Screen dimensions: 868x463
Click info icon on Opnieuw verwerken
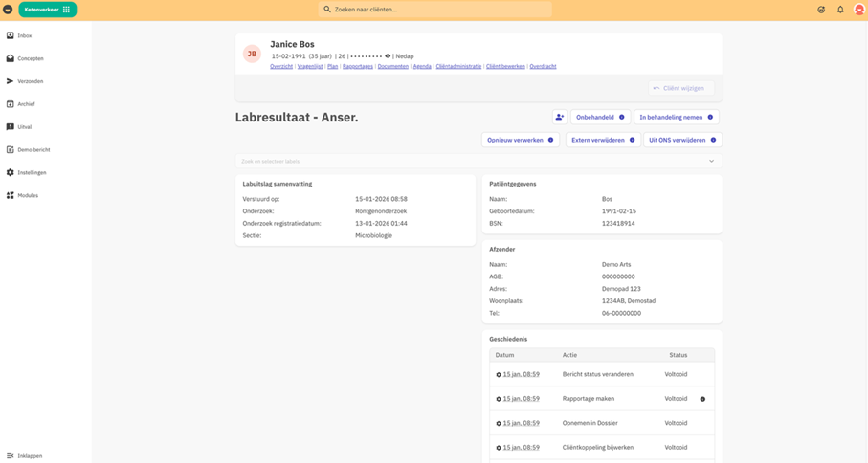[x=551, y=140]
